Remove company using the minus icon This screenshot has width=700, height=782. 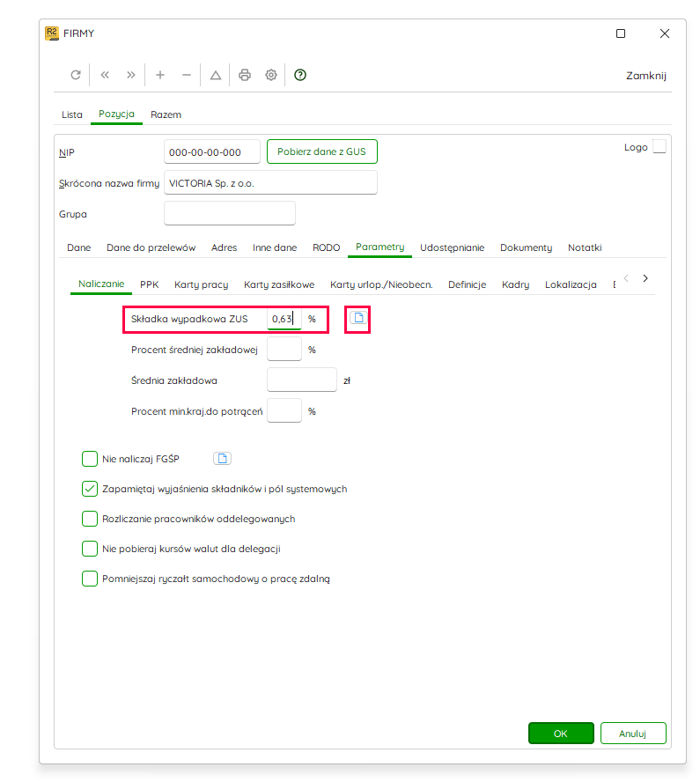point(187,75)
